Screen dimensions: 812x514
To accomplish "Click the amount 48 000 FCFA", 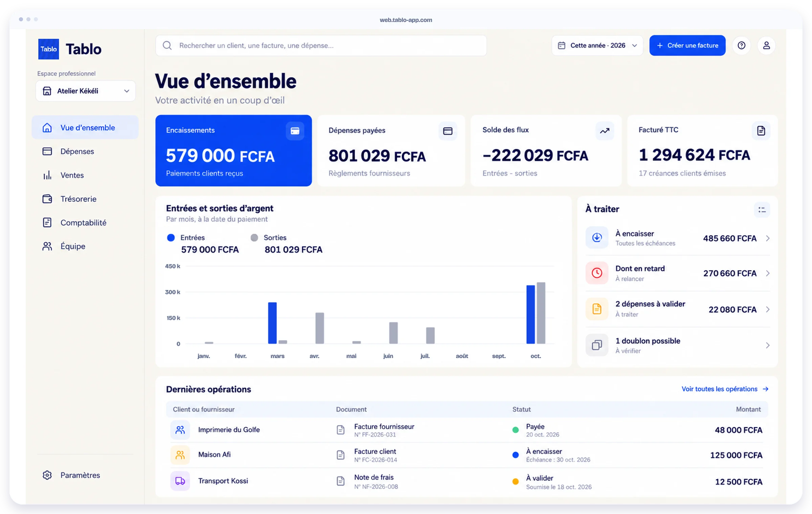I will tap(738, 430).
